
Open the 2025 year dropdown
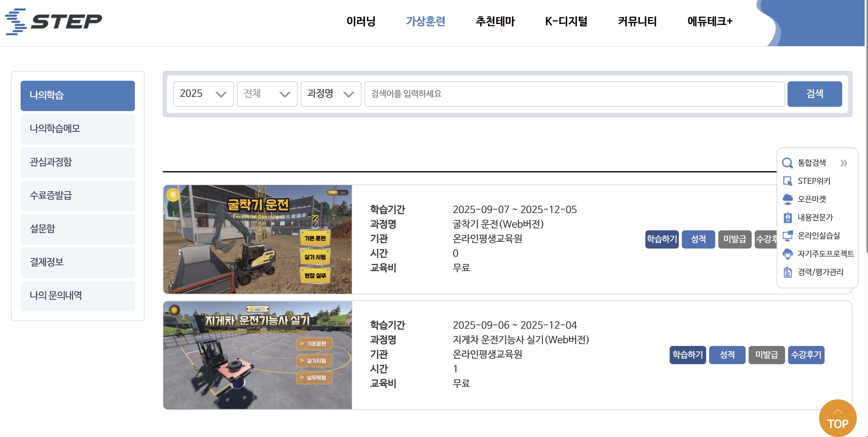tap(203, 94)
